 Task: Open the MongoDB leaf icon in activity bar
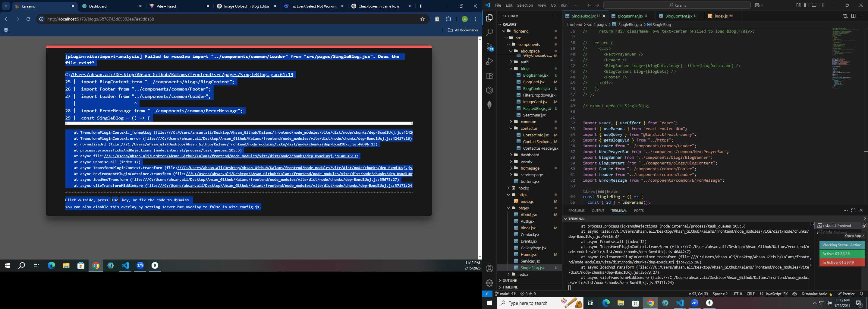[x=489, y=105]
